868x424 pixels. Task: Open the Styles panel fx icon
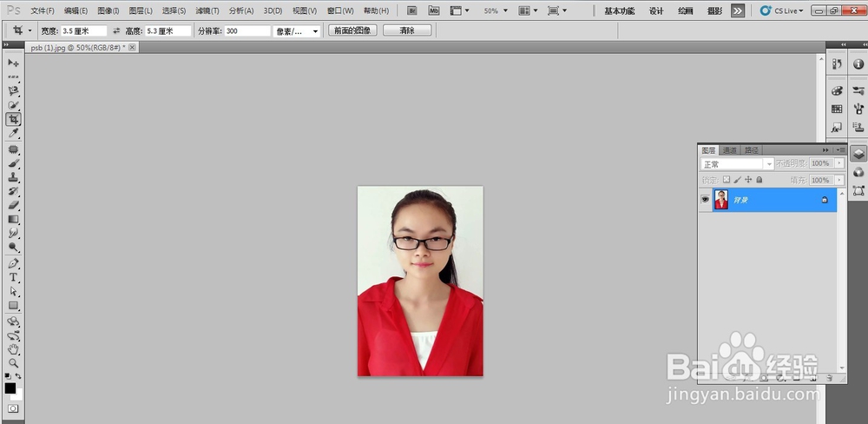[837, 128]
